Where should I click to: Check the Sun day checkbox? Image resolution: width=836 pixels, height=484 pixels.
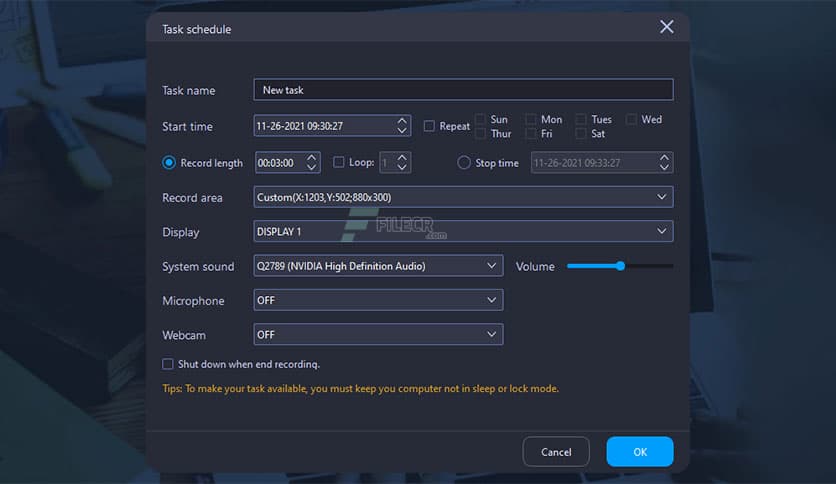(480, 119)
